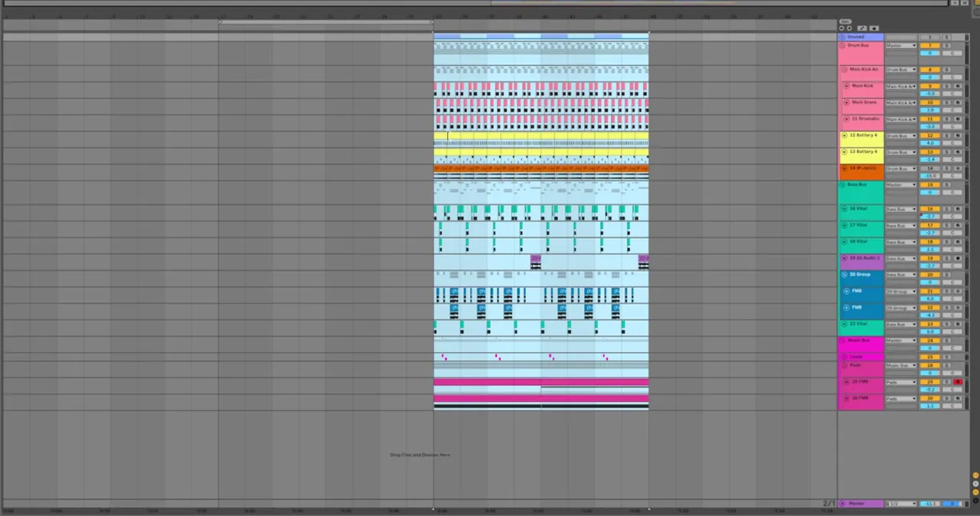
Task: Open Drum Bus output routing dropdown
Action: (901, 45)
